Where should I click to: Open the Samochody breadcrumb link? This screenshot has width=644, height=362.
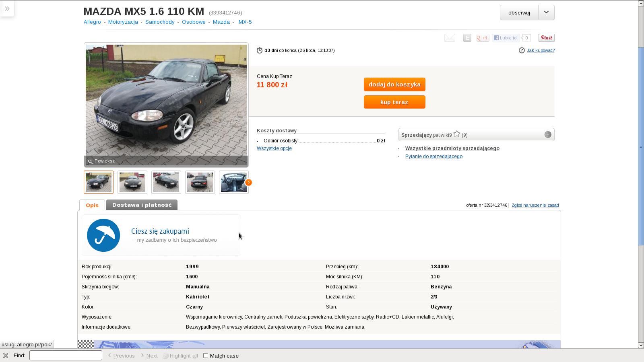160,22
